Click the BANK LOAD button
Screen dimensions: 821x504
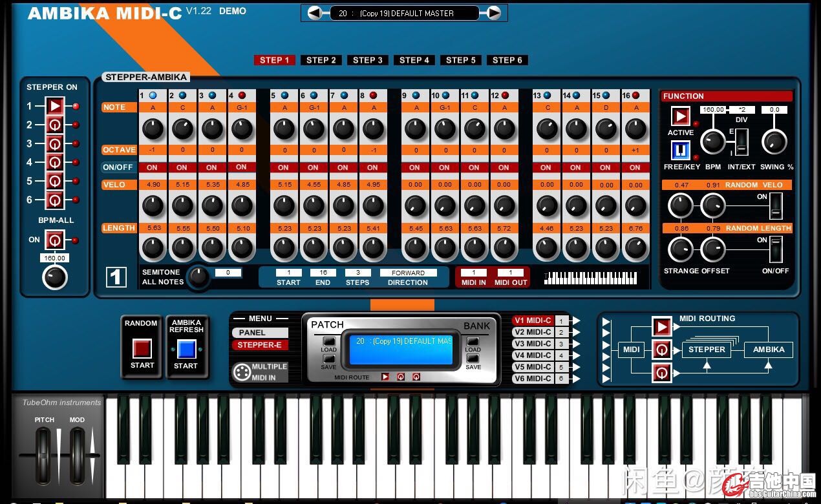[473, 341]
